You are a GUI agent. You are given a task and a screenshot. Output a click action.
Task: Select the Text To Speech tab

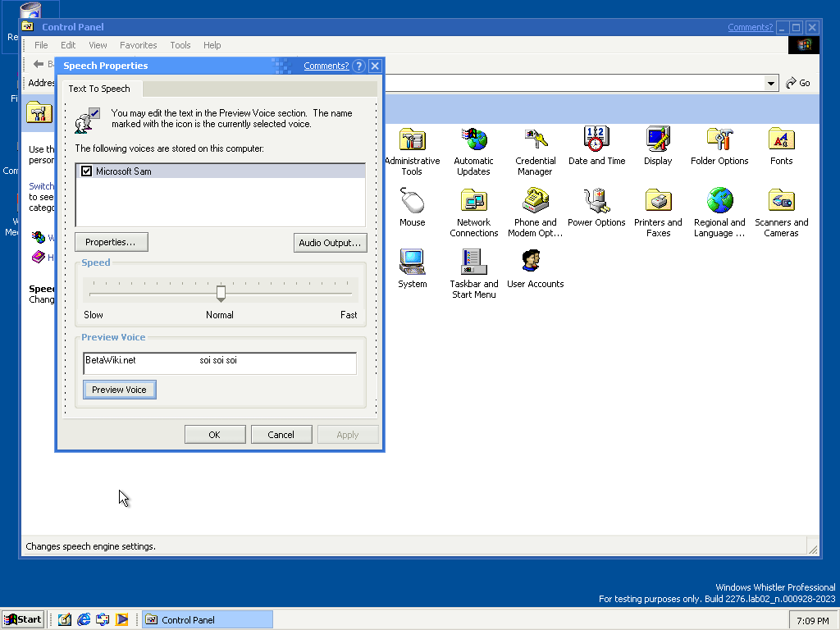point(99,89)
